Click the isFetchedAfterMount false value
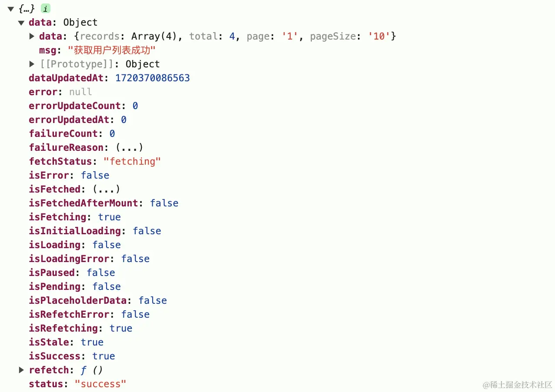555x392 pixels. click(x=164, y=203)
